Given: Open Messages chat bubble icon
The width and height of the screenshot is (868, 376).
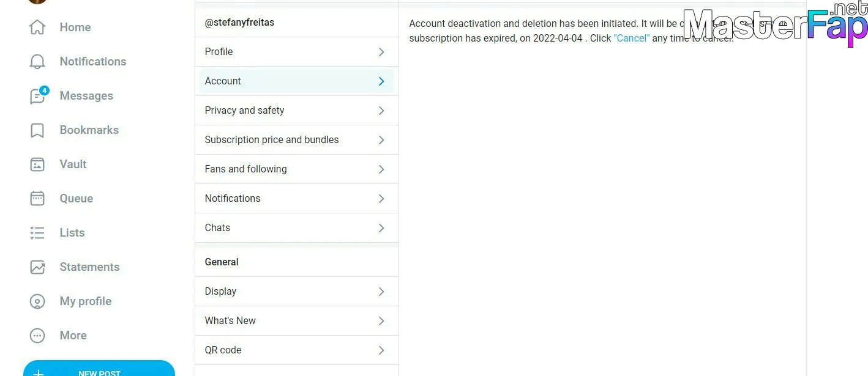Looking at the screenshot, I should click(38, 95).
